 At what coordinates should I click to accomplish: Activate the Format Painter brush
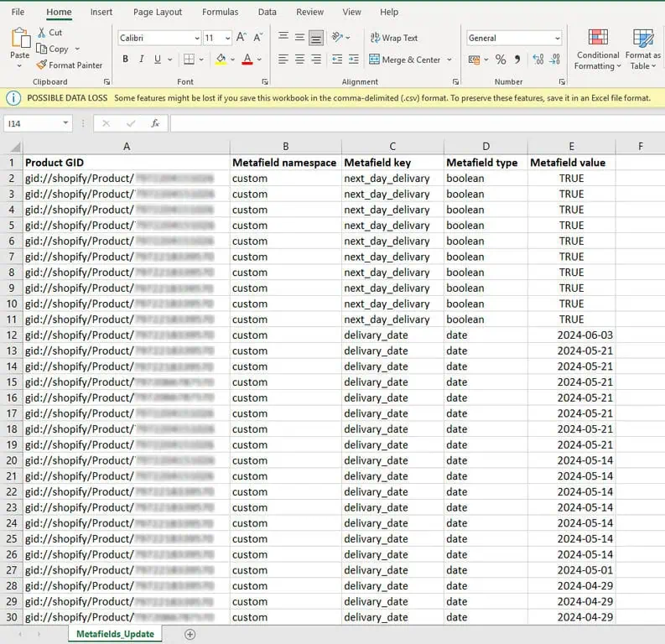pos(70,65)
